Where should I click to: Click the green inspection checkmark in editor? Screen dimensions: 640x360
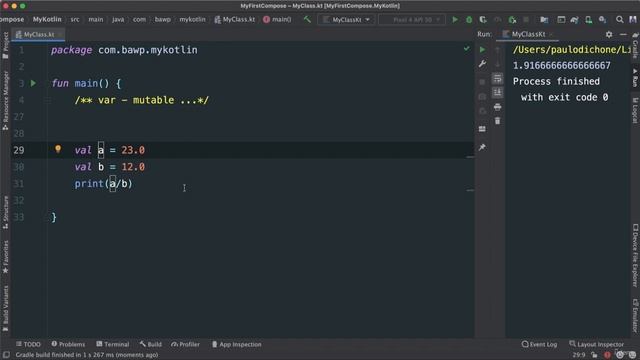(x=466, y=49)
